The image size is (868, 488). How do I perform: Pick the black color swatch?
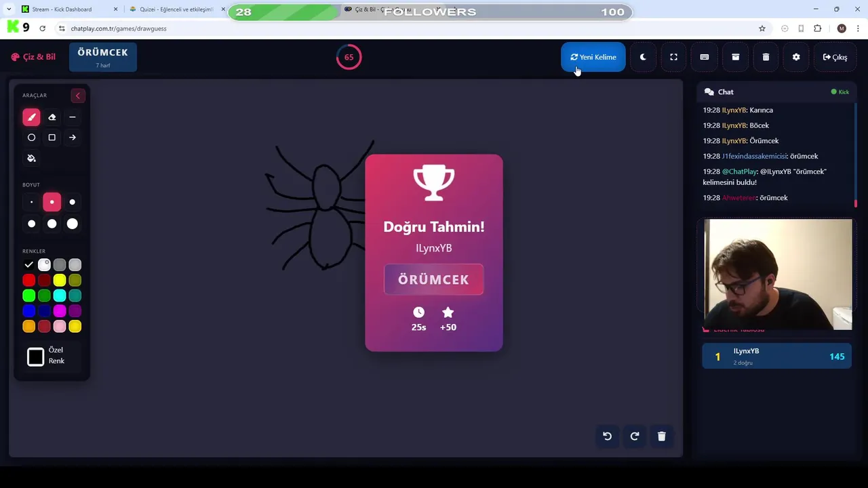click(28, 265)
